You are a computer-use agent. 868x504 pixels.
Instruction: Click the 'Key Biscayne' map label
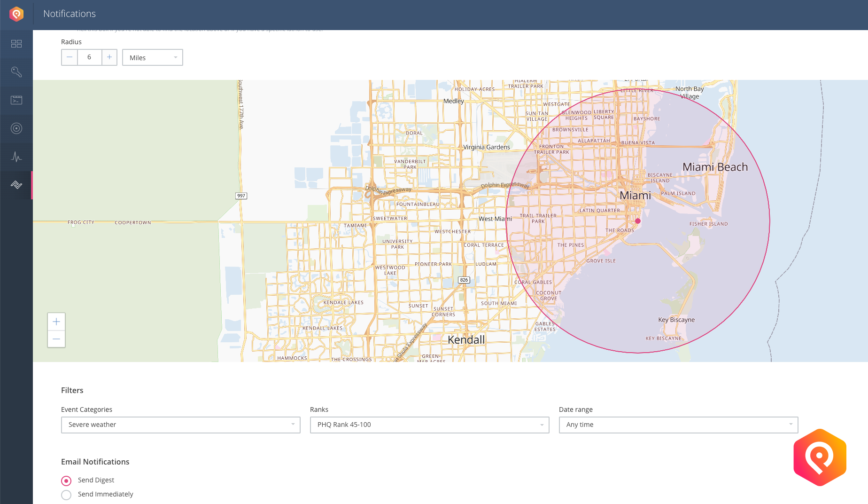click(676, 320)
